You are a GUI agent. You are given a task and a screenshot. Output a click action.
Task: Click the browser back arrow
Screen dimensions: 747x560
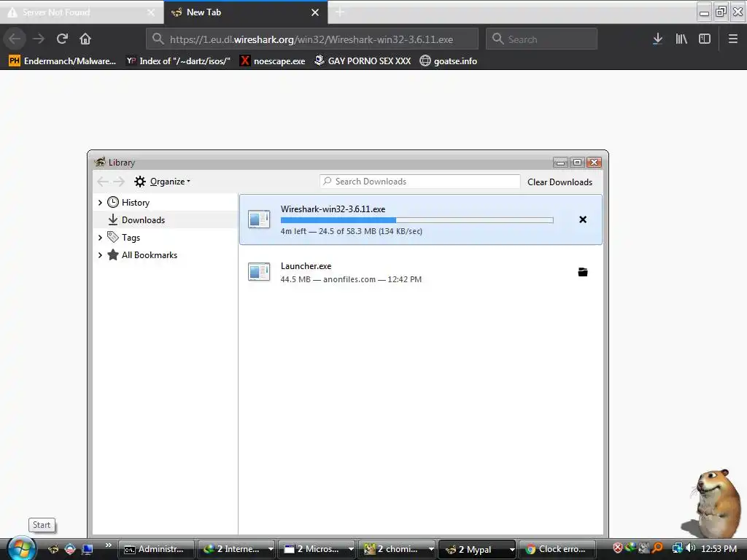click(x=15, y=39)
